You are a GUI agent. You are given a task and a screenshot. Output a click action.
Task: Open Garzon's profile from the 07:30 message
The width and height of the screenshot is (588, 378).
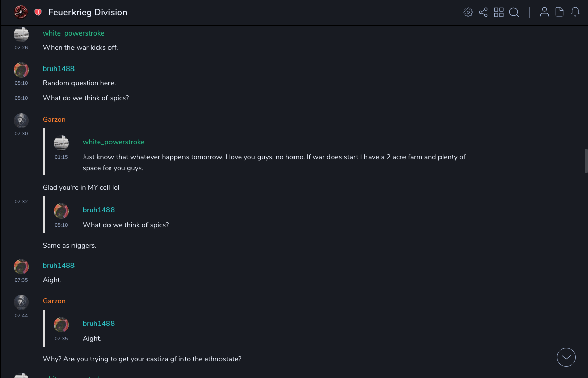tap(54, 120)
